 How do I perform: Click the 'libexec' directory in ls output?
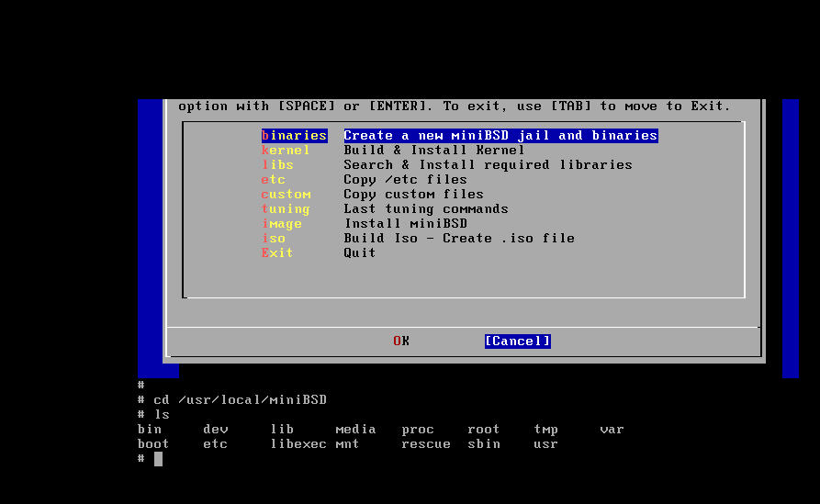point(298,444)
